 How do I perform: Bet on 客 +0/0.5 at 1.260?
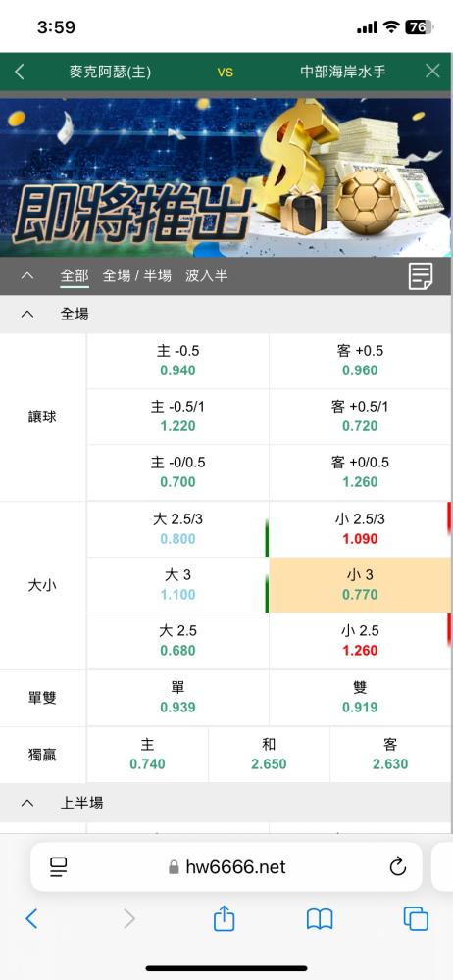(x=361, y=472)
